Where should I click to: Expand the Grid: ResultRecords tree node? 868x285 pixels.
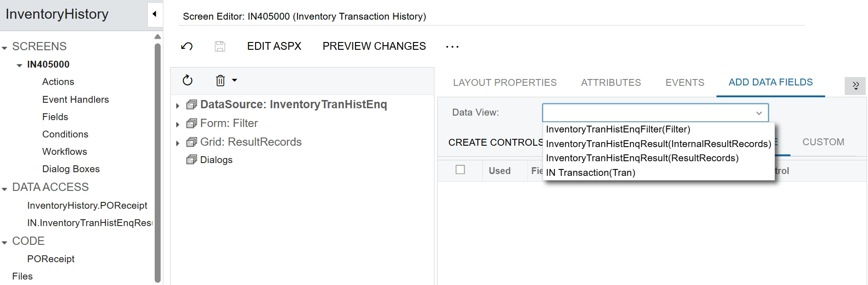178,142
